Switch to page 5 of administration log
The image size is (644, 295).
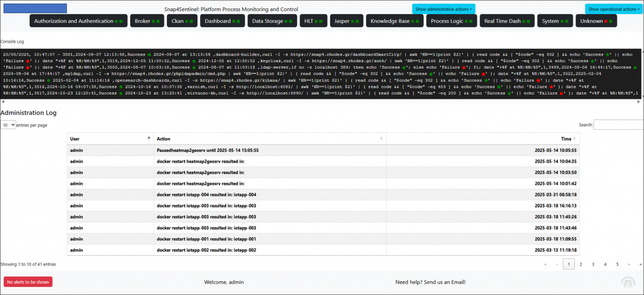coord(617,264)
